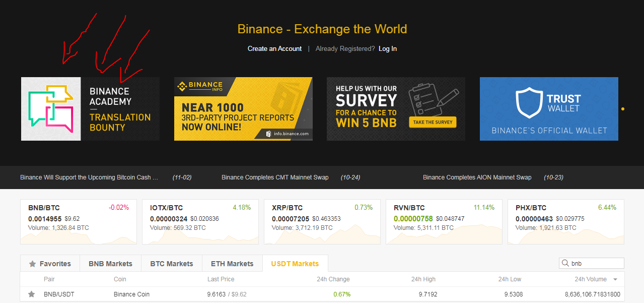Screen dimensions: 644x303
Task: Open the Trust Wallet banner
Action: click(x=549, y=109)
